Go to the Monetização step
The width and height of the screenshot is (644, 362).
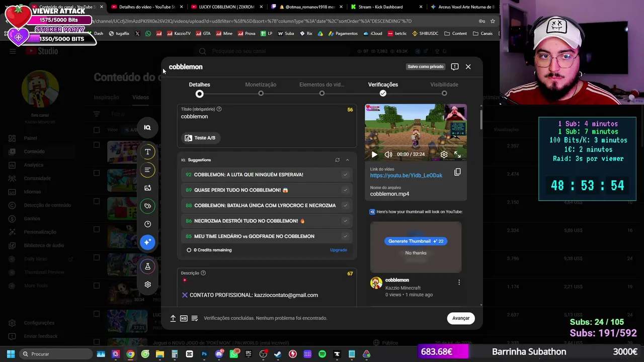point(261,88)
